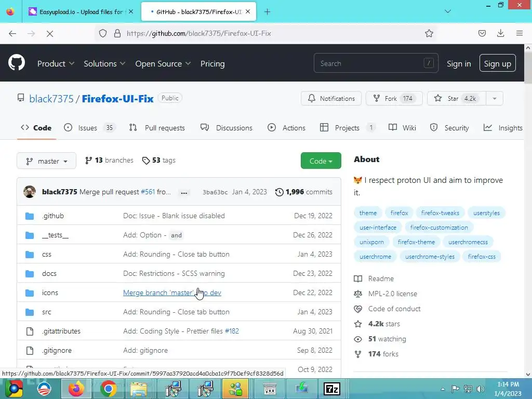Stop page loading with the X button
Image resolution: width=532 pixels, height=399 pixels.
49,33
